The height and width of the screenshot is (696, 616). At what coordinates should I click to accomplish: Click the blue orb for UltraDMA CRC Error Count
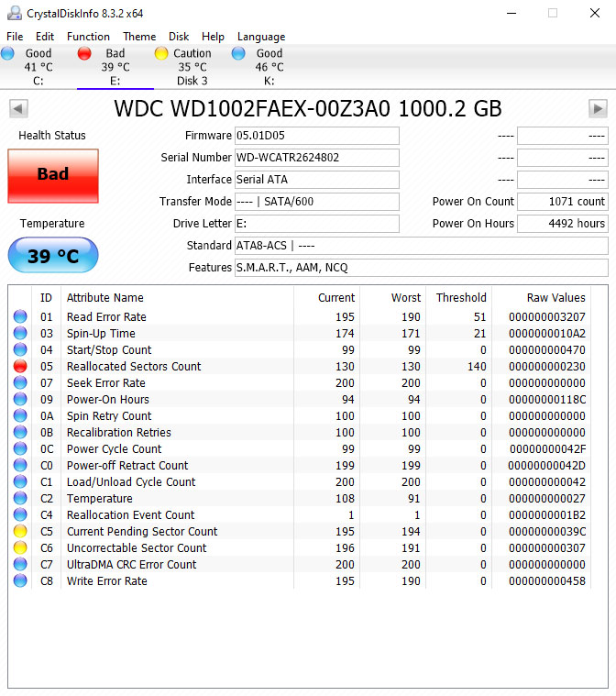(x=20, y=564)
